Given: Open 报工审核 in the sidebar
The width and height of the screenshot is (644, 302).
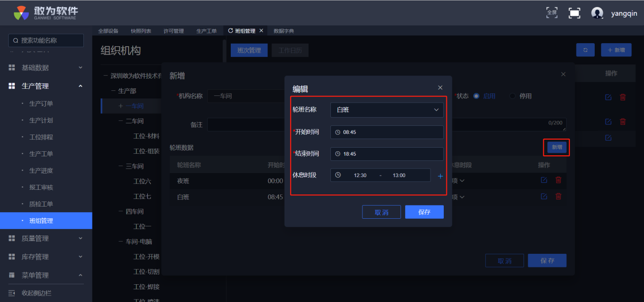Looking at the screenshot, I should click(x=41, y=187).
